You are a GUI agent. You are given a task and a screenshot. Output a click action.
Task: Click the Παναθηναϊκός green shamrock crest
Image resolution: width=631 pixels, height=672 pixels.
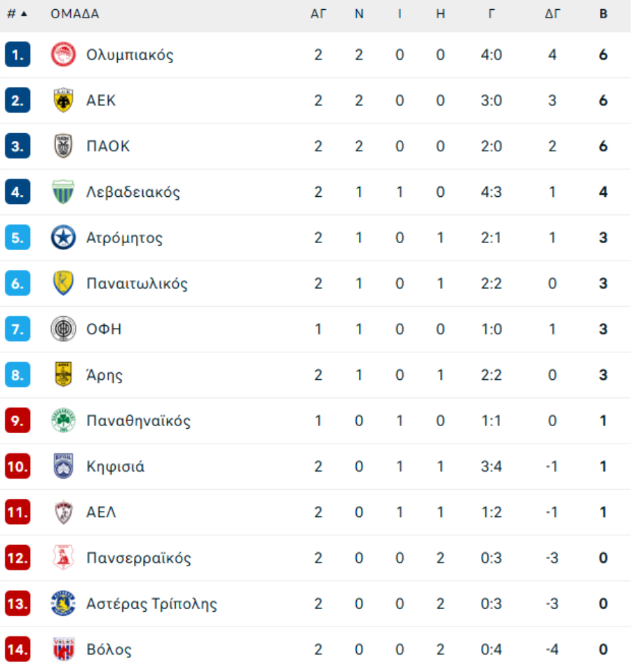coord(63,420)
